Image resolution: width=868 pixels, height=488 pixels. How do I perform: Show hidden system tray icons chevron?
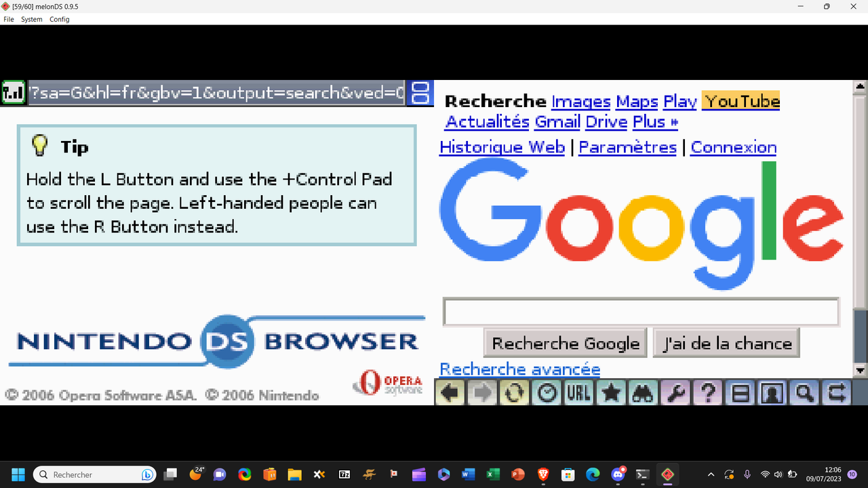pyautogui.click(x=711, y=474)
